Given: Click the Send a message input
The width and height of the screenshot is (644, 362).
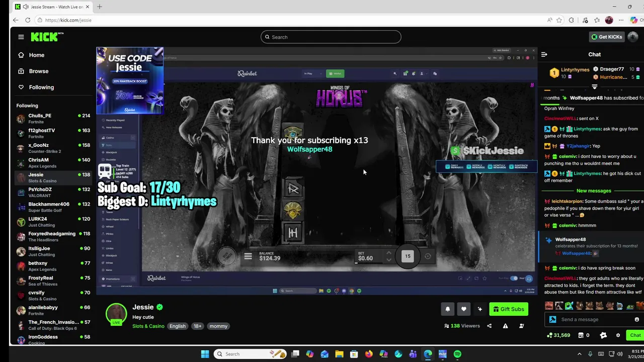Looking at the screenshot, I should tap(594, 319).
